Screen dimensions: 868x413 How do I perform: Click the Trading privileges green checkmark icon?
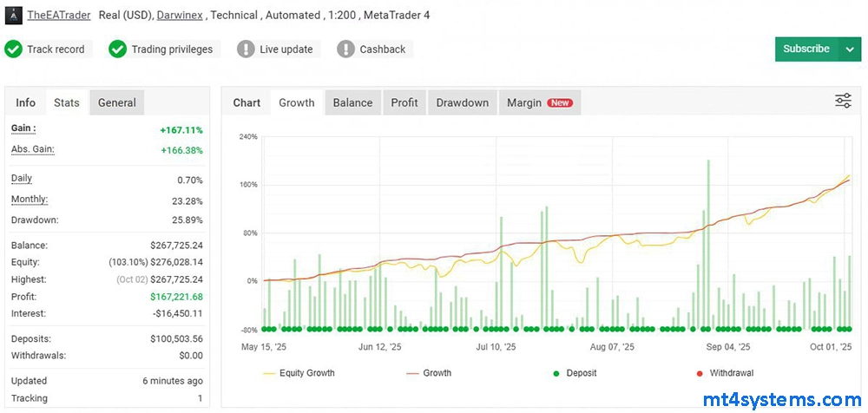click(x=118, y=49)
